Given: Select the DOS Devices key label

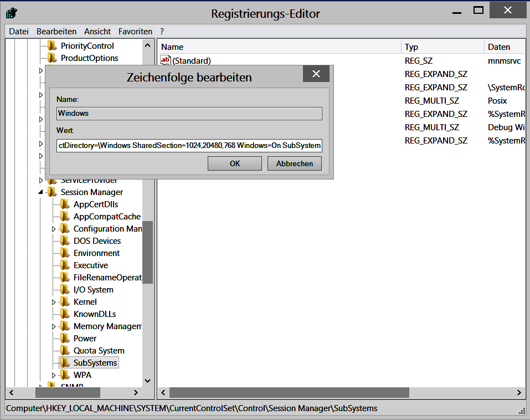Looking at the screenshot, I should coord(97,241).
